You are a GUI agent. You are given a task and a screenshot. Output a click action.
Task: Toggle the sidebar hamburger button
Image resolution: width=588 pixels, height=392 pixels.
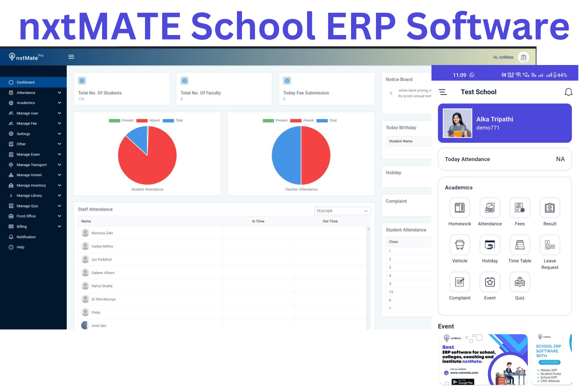click(71, 57)
